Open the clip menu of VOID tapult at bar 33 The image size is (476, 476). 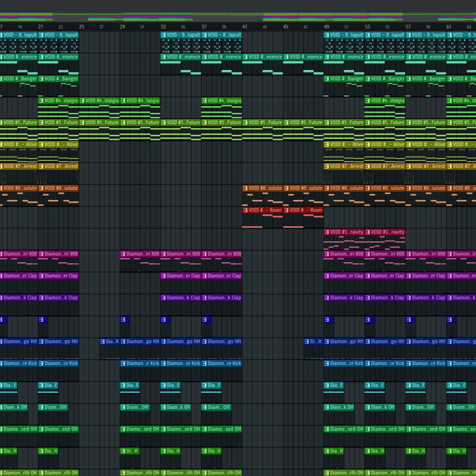164,35
